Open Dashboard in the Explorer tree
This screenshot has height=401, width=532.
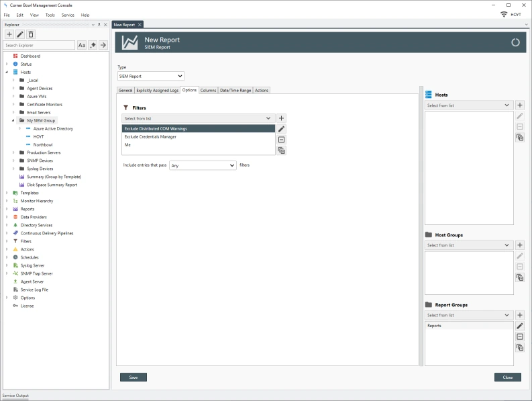[x=30, y=56]
